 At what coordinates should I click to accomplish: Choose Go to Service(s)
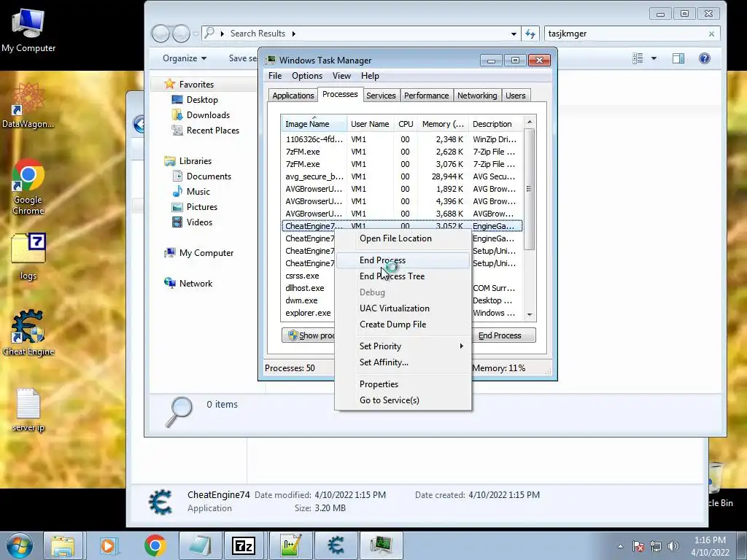(x=403, y=400)
